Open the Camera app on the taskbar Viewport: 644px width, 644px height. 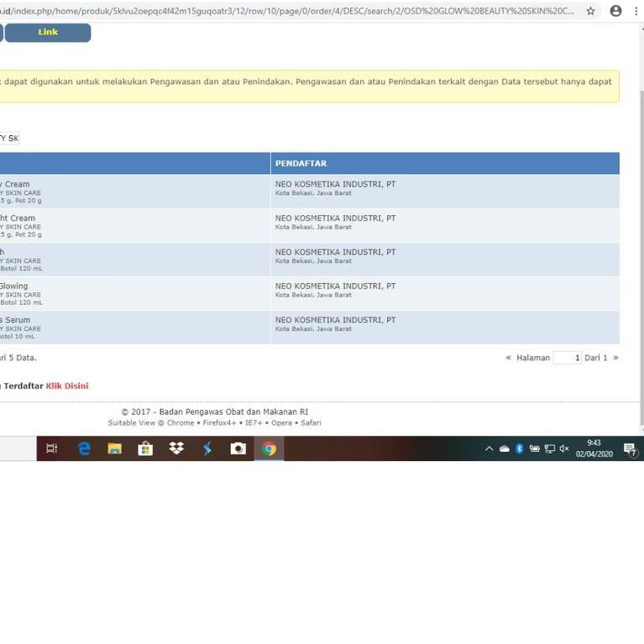(238, 449)
